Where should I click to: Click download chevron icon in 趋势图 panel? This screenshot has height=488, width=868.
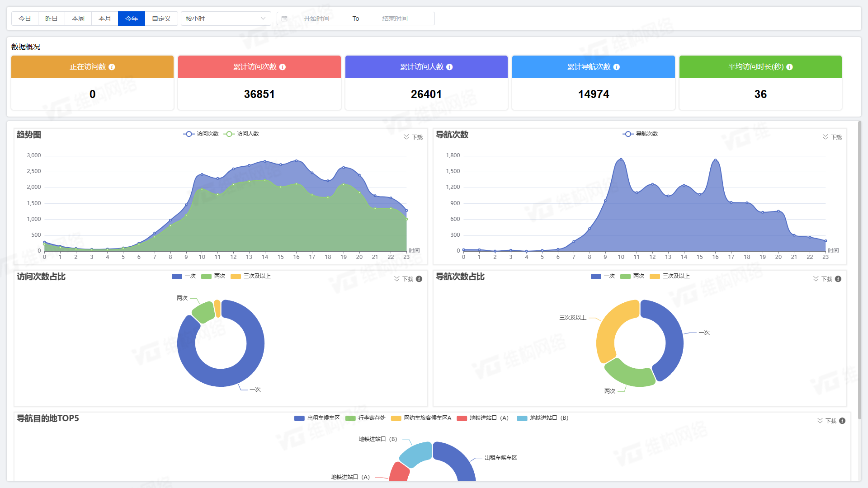pyautogui.click(x=406, y=136)
